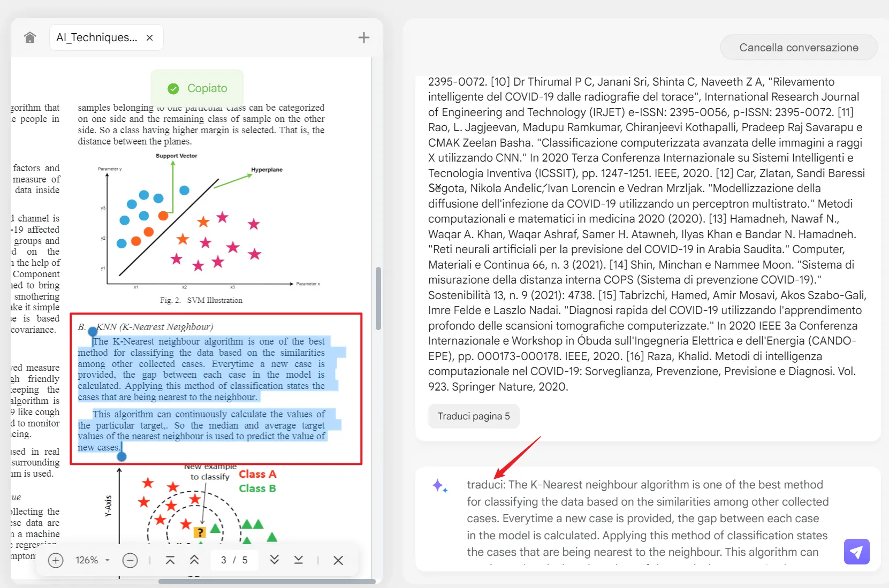
Task: Click the 'Hyperplane' label in the SVM figure
Action: coord(267,170)
